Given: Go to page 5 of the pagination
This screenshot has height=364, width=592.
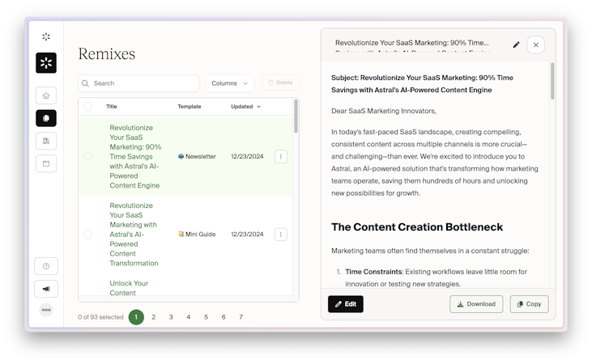Looking at the screenshot, I should point(207,317).
